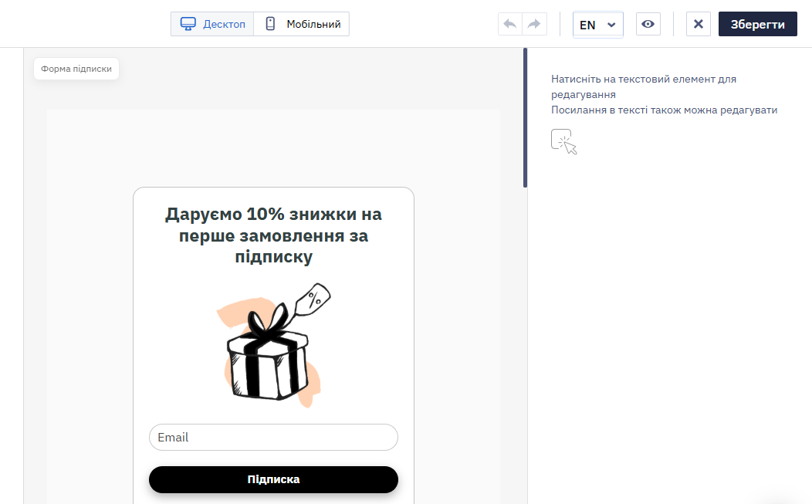The width and height of the screenshot is (812, 504).
Task: Switch to Десктоп view tab
Action: (x=212, y=25)
